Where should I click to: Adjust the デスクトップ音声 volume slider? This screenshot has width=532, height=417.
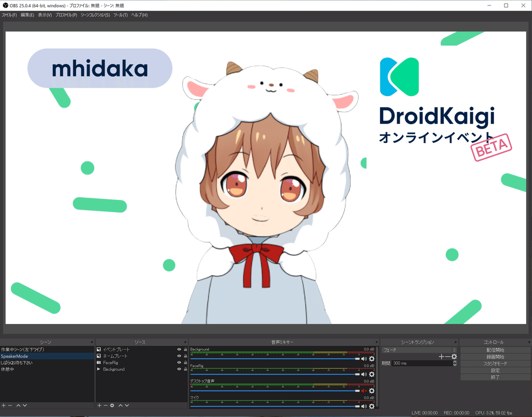pos(275,390)
